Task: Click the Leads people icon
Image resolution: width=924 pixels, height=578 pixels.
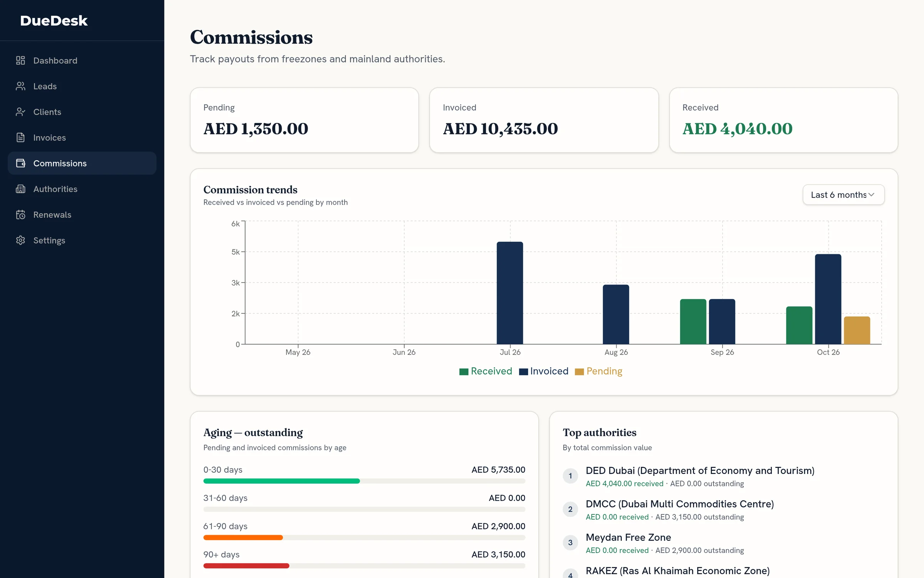Action: point(20,86)
